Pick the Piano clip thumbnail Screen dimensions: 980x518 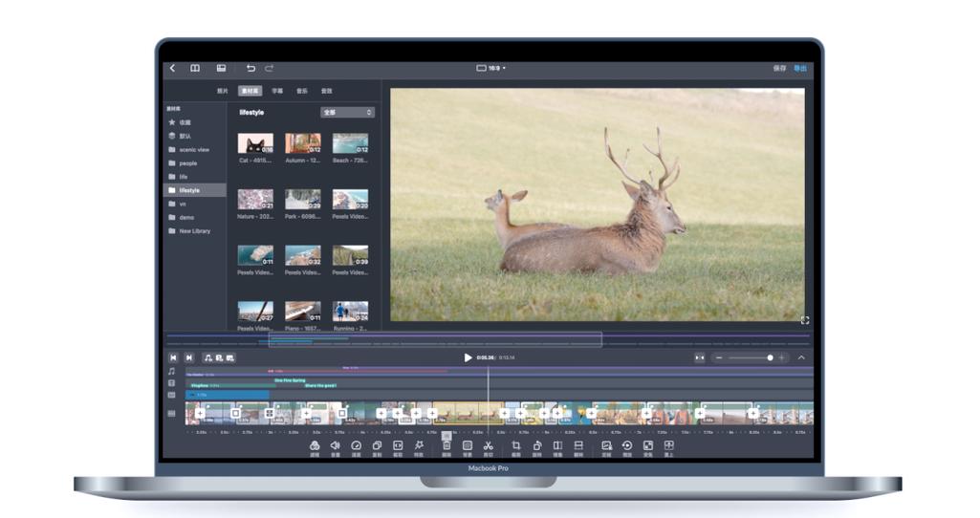[303, 312]
